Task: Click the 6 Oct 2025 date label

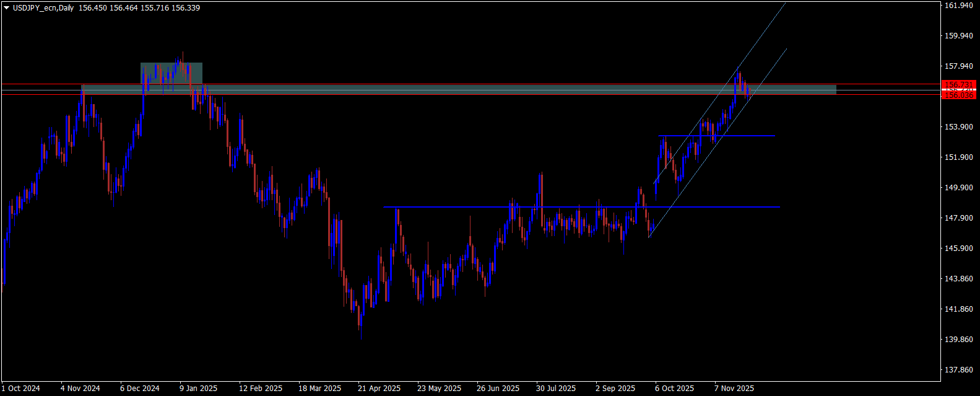Action: click(675, 389)
